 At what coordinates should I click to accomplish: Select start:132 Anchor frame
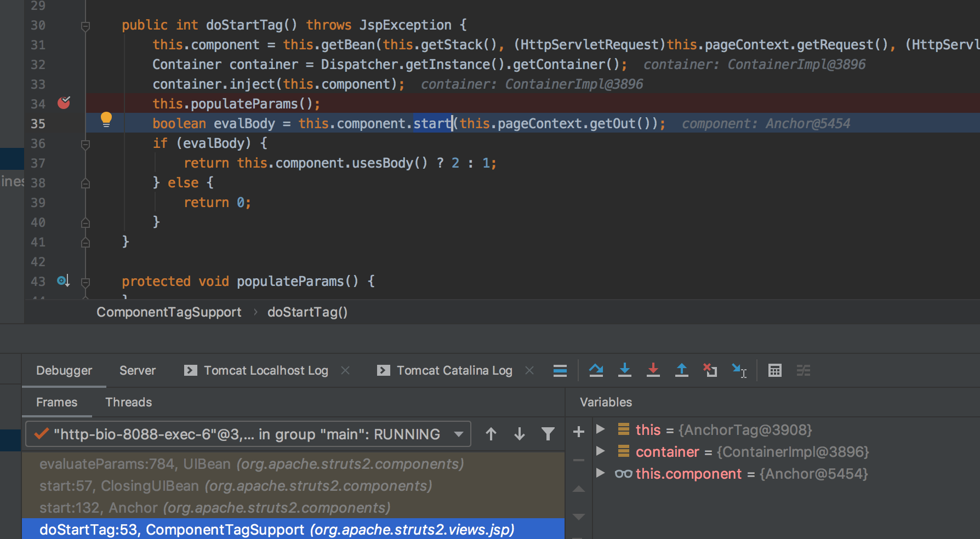coord(293,508)
